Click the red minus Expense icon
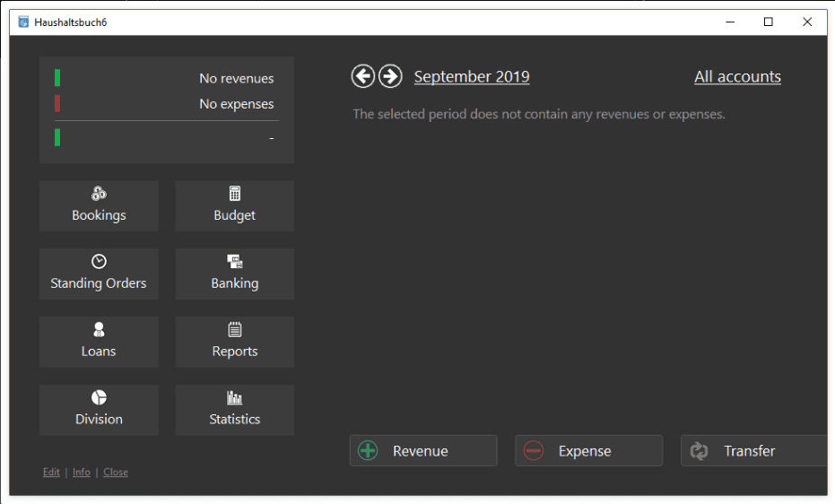 point(534,451)
